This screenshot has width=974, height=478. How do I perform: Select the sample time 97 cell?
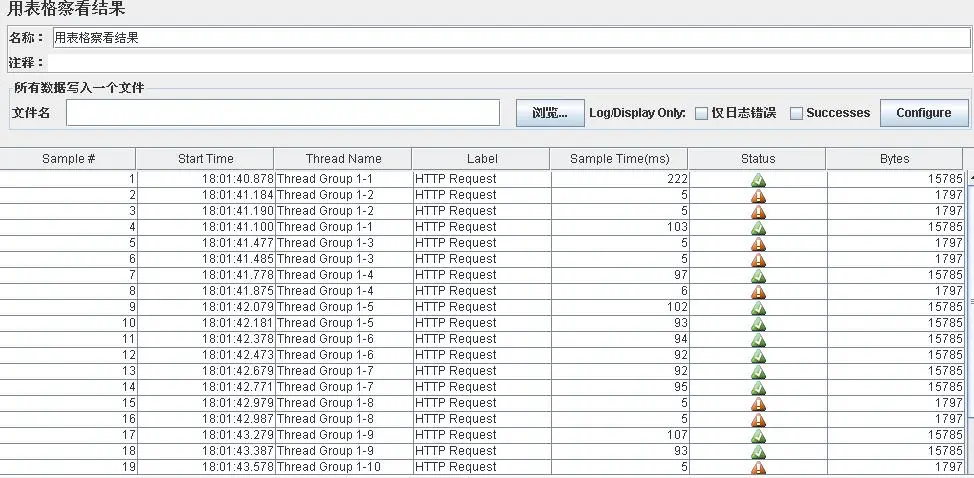point(620,275)
